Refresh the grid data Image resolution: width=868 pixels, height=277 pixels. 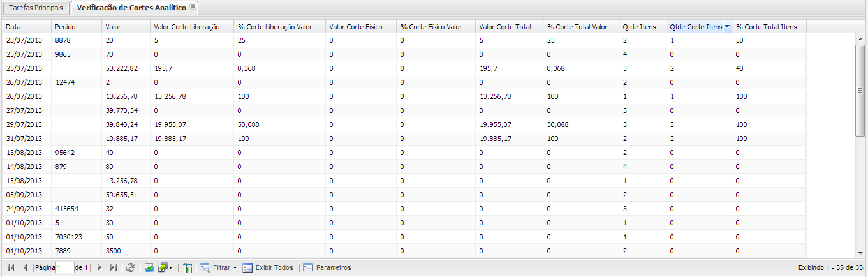click(x=131, y=267)
